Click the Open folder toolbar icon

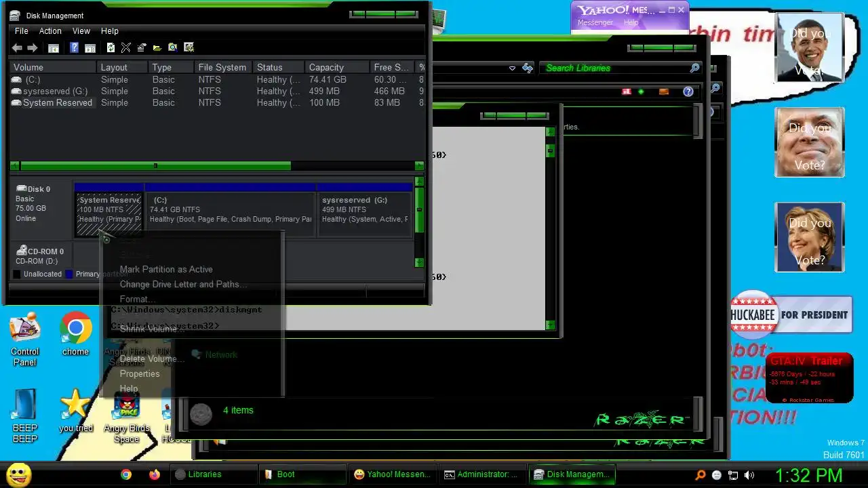[157, 47]
